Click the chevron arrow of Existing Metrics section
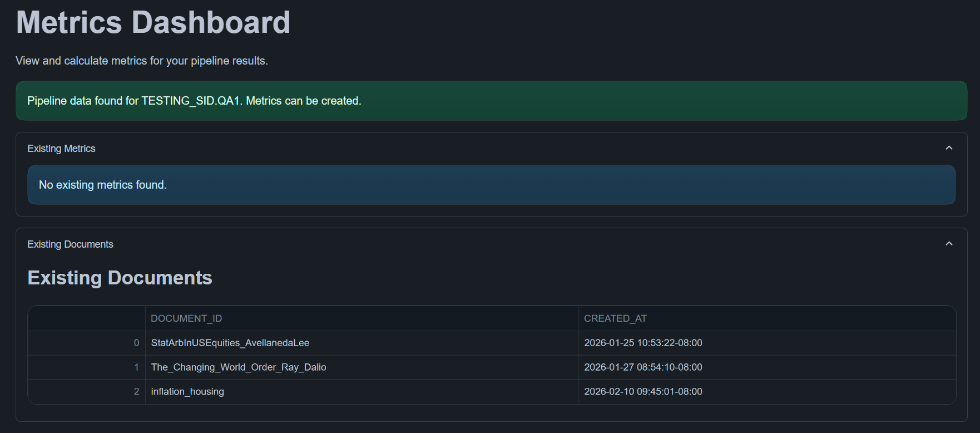The width and height of the screenshot is (980, 433). point(949,148)
